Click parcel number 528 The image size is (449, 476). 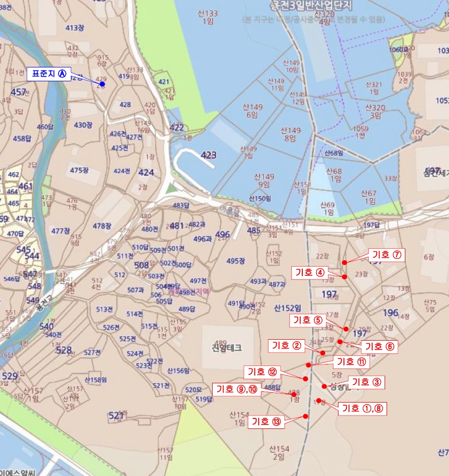(64, 350)
